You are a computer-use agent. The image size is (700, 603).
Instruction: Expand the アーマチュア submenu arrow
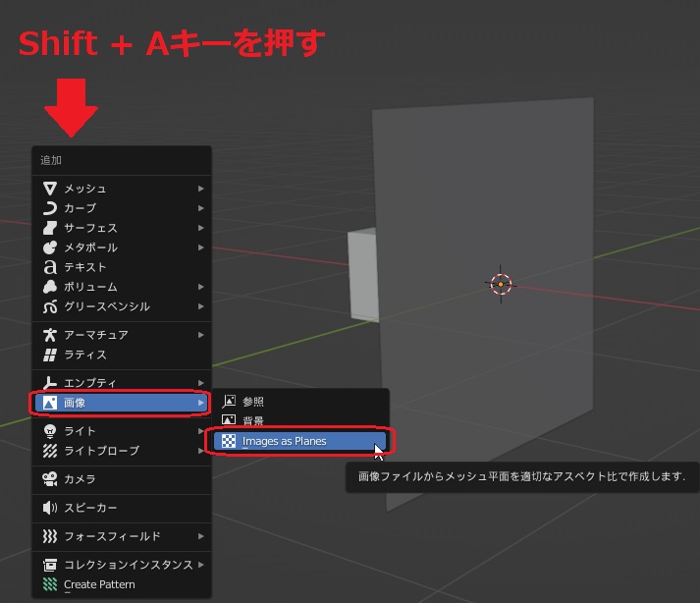201,335
